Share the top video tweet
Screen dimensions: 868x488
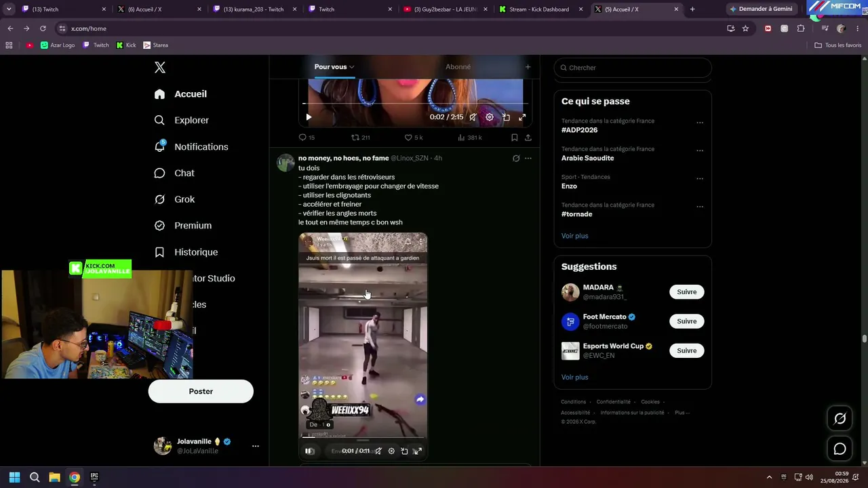(x=528, y=138)
